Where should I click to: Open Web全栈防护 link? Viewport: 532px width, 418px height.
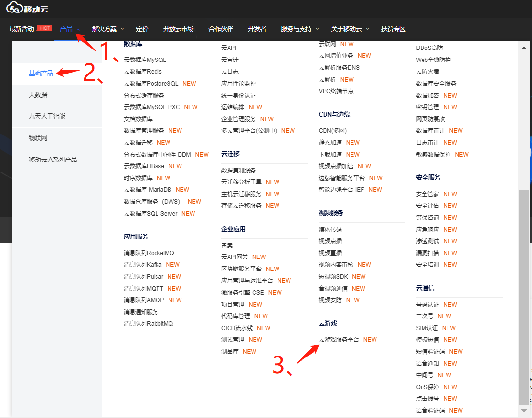433,60
